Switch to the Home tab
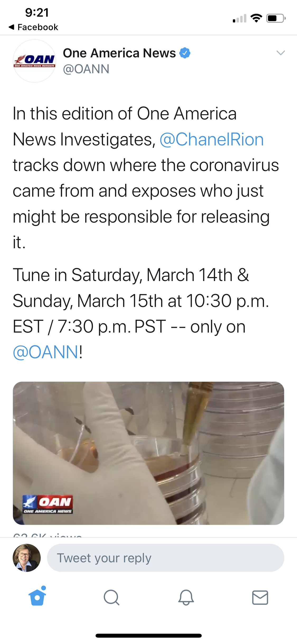This screenshot has width=297, height=644. [37, 597]
